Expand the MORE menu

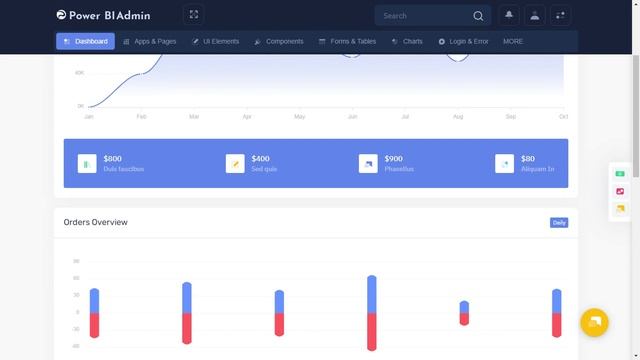pos(513,41)
